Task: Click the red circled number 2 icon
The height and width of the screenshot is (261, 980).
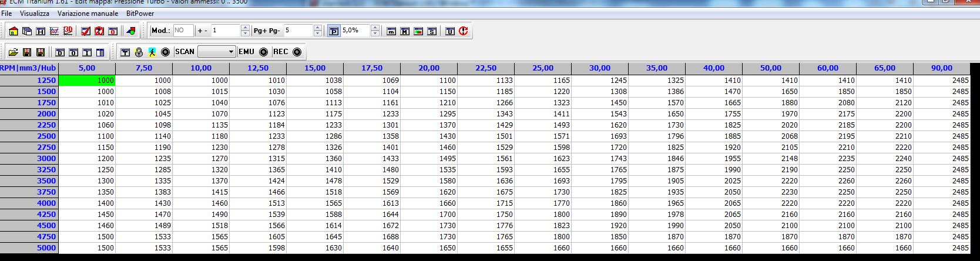Action: pos(99,31)
